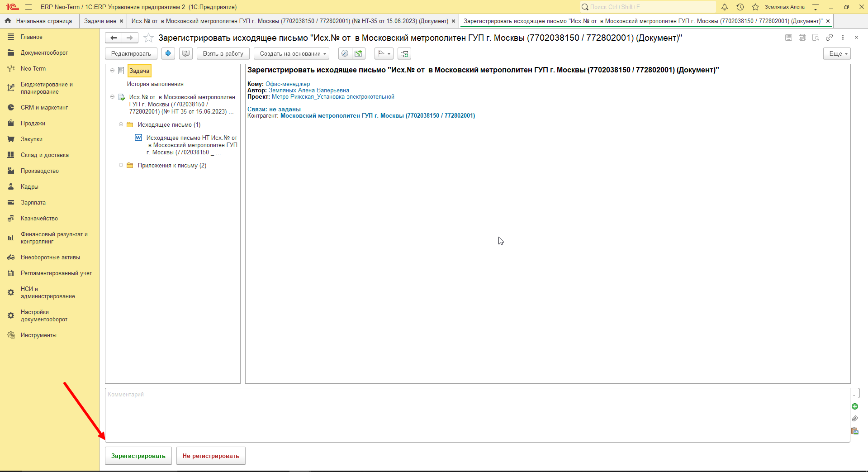The height and width of the screenshot is (472, 868).
Task: Collapse the Задача tree node
Action: [x=113, y=71]
